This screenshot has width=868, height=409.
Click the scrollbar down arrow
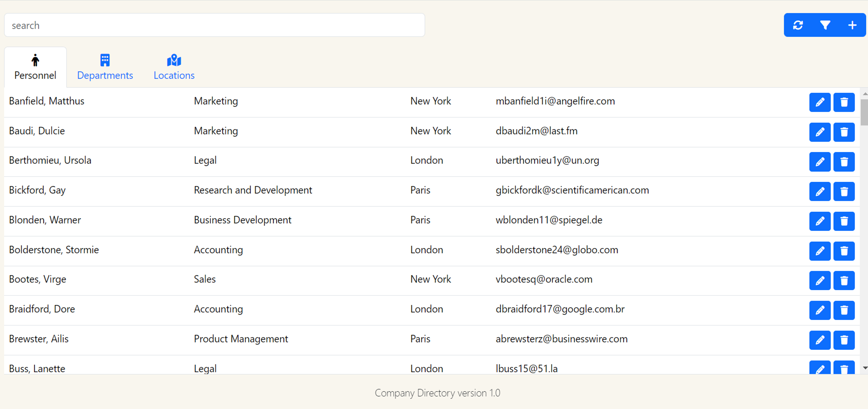point(865,368)
